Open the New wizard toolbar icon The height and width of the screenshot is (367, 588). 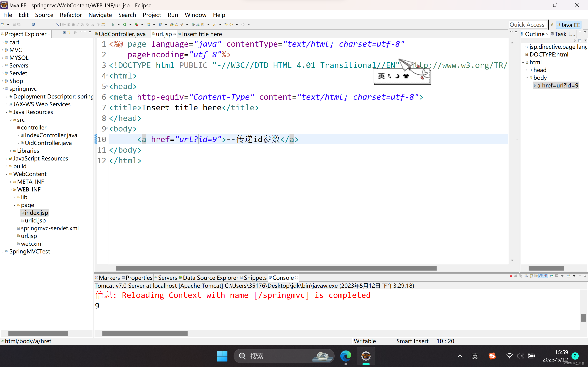[3, 24]
